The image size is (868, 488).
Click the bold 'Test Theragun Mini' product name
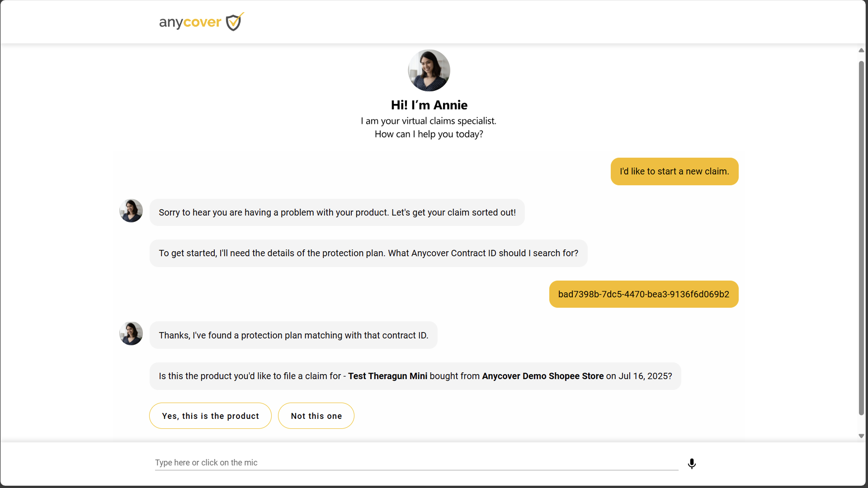pyautogui.click(x=387, y=376)
